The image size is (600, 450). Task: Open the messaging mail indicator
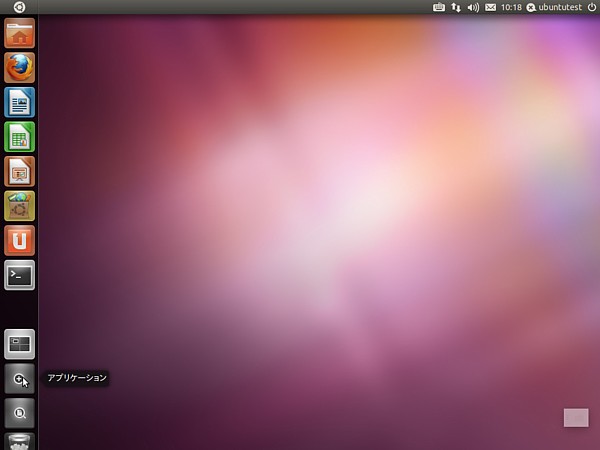click(491, 7)
